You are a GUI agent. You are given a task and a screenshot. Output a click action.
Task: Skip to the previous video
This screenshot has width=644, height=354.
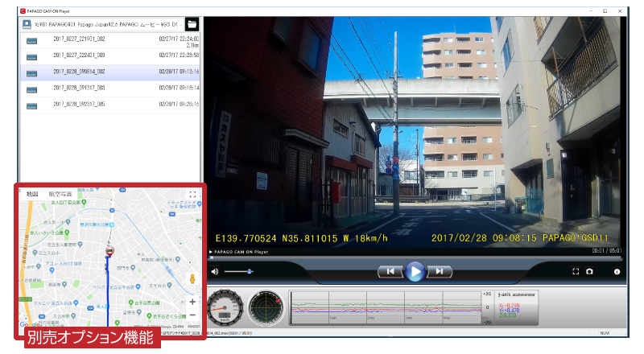point(390,271)
